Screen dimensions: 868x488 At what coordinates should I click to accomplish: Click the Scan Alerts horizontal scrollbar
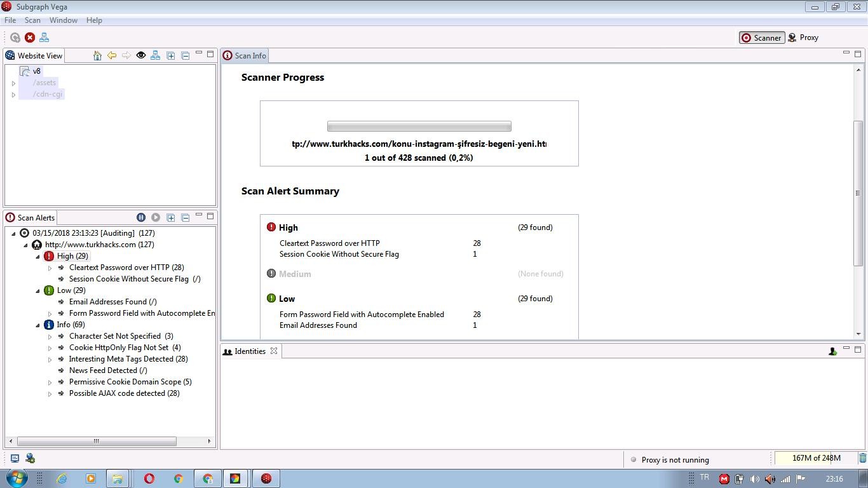click(97, 441)
